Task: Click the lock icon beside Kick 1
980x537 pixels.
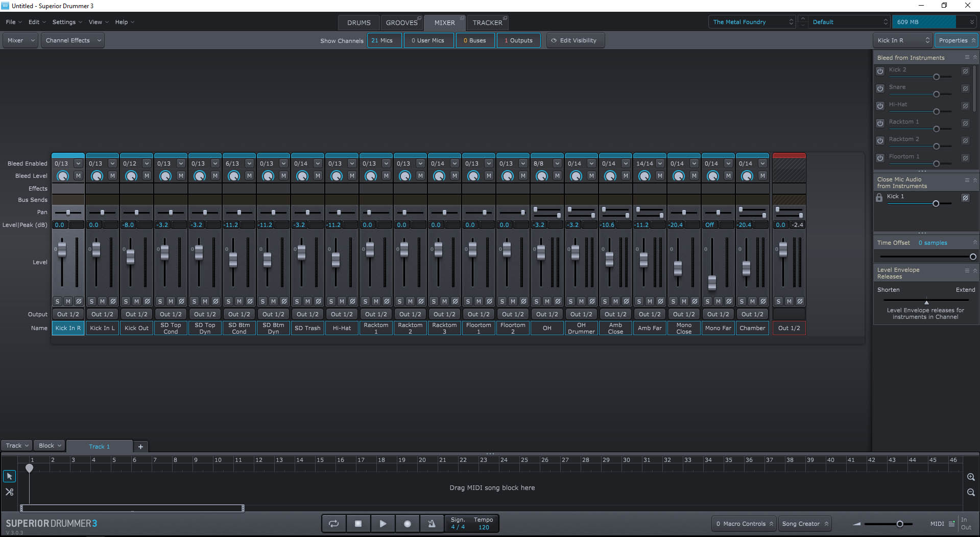Action: (879, 197)
